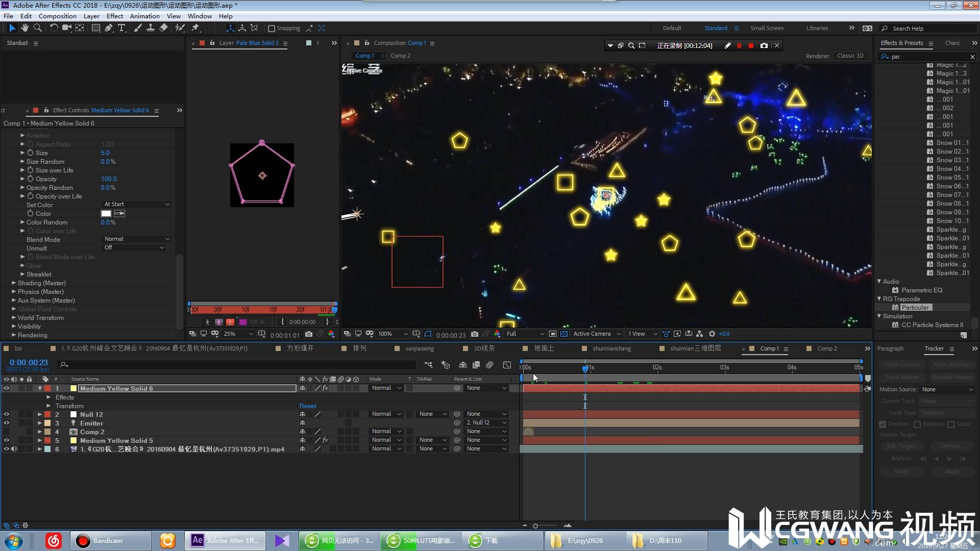Image resolution: width=980 pixels, height=551 pixels.
Task: Toggle the Opacity property stopwatch
Action: pos(31,179)
